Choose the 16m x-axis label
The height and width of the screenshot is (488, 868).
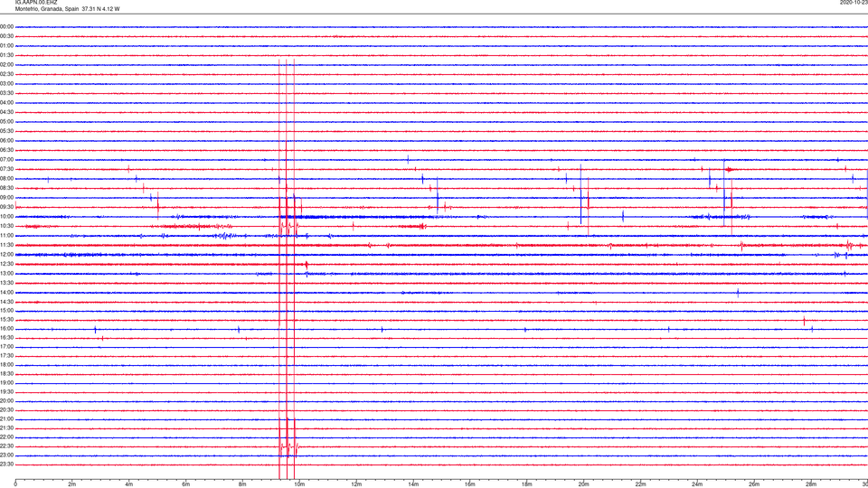[470, 484]
